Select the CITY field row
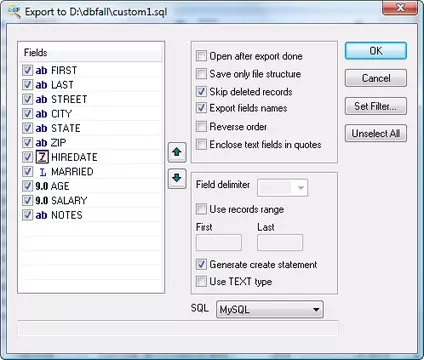The height and width of the screenshot is (360, 424). 91,114
